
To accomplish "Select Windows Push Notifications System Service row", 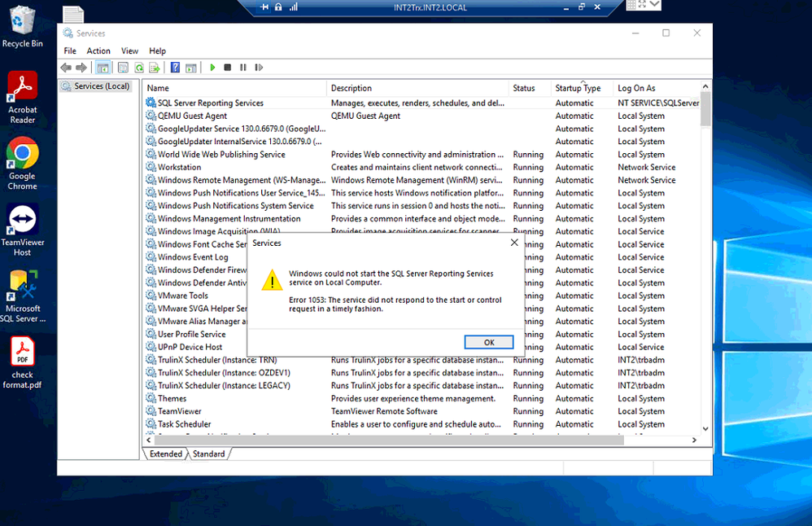I will 422,206.
